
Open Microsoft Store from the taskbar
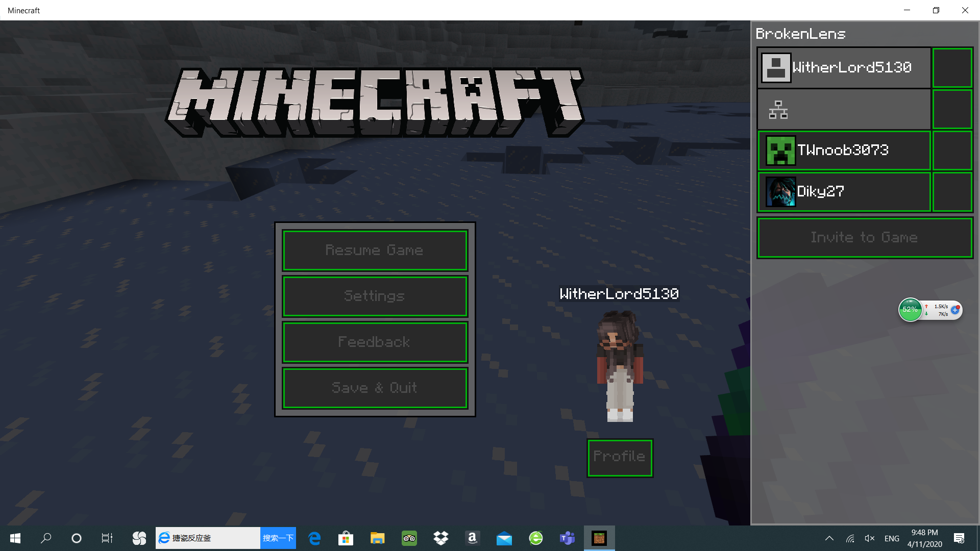point(346,538)
